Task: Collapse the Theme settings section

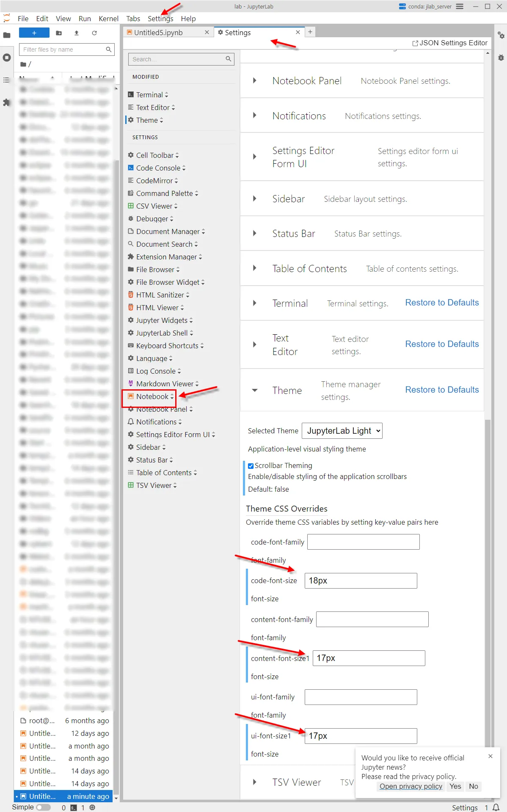Action: pyautogui.click(x=254, y=390)
